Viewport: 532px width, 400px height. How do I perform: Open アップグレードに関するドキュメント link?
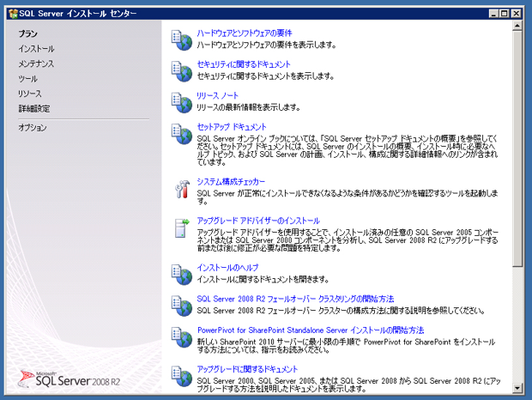tap(247, 369)
